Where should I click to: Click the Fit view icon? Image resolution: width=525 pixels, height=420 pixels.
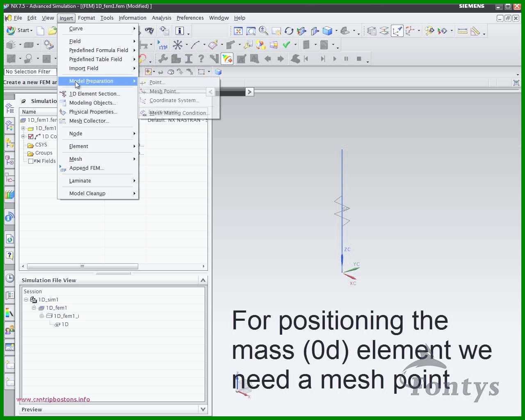click(238, 31)
